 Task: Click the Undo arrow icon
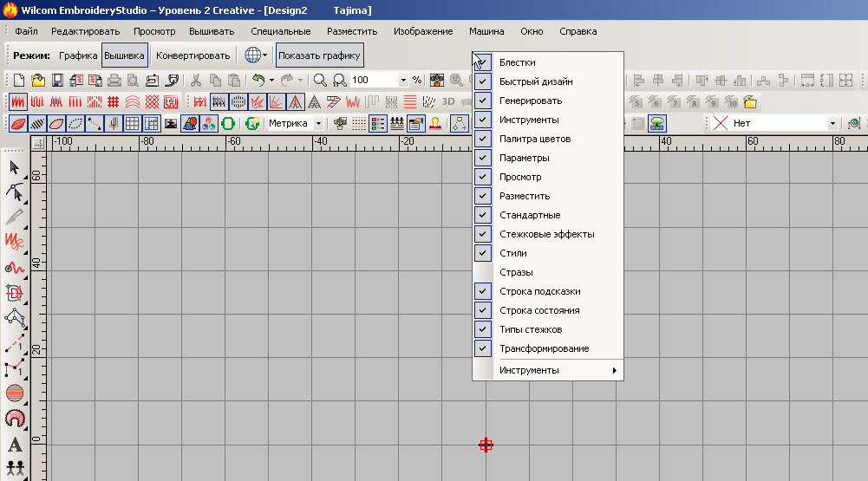pyautogui.click(x=258, y=81)
